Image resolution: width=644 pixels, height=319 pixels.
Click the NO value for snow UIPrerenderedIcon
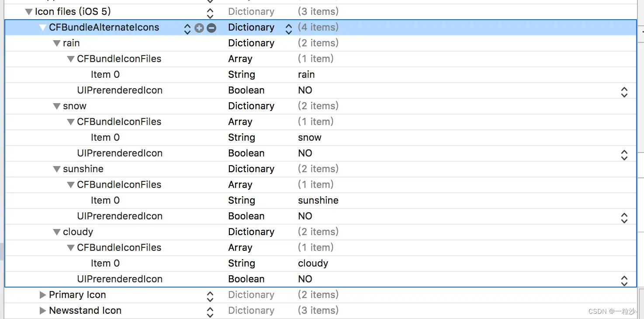pyautogui.click(x=305, y=153)
